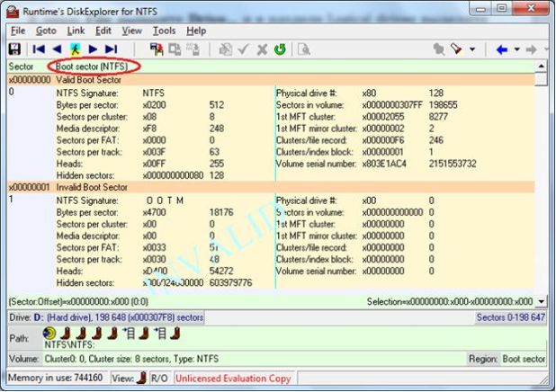
Task: Click the gray forward arrow
Action: click(x=531, y=49)
